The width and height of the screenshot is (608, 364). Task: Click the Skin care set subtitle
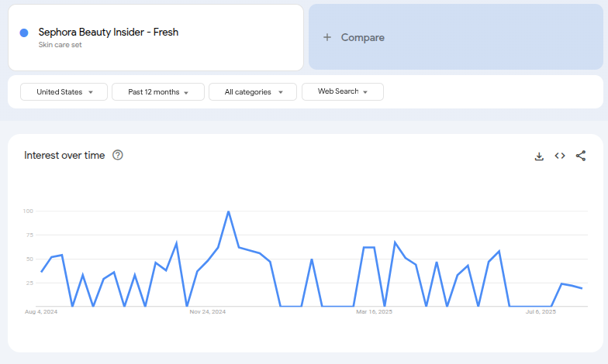[x=60, y=45]
